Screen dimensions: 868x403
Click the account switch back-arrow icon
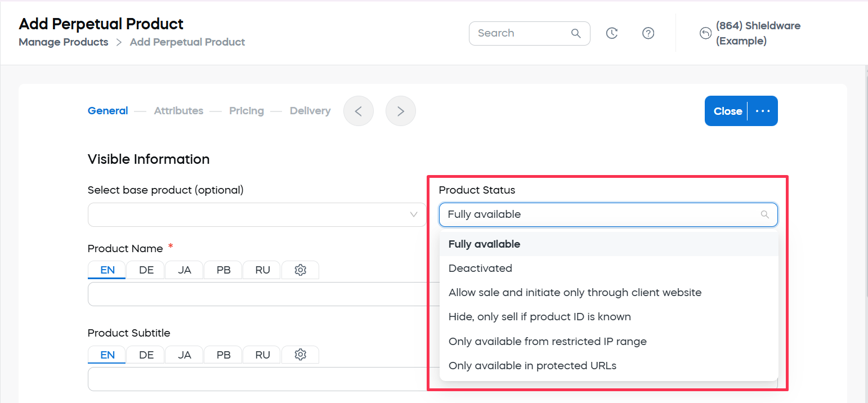coord(705,33)
